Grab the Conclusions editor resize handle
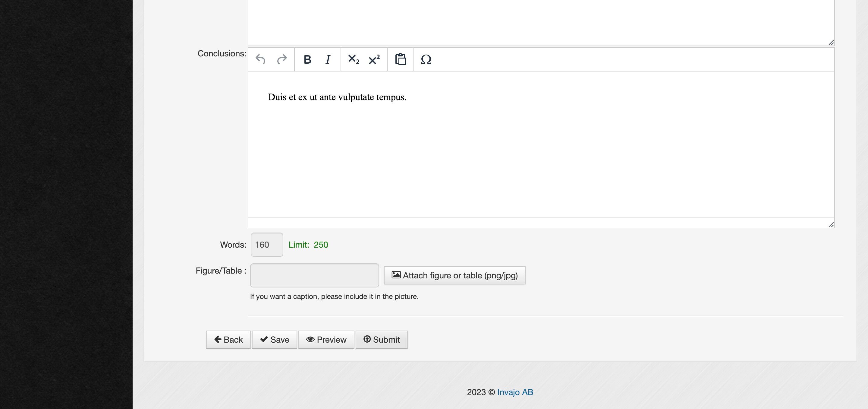868x409 pixels. [831, 225]
